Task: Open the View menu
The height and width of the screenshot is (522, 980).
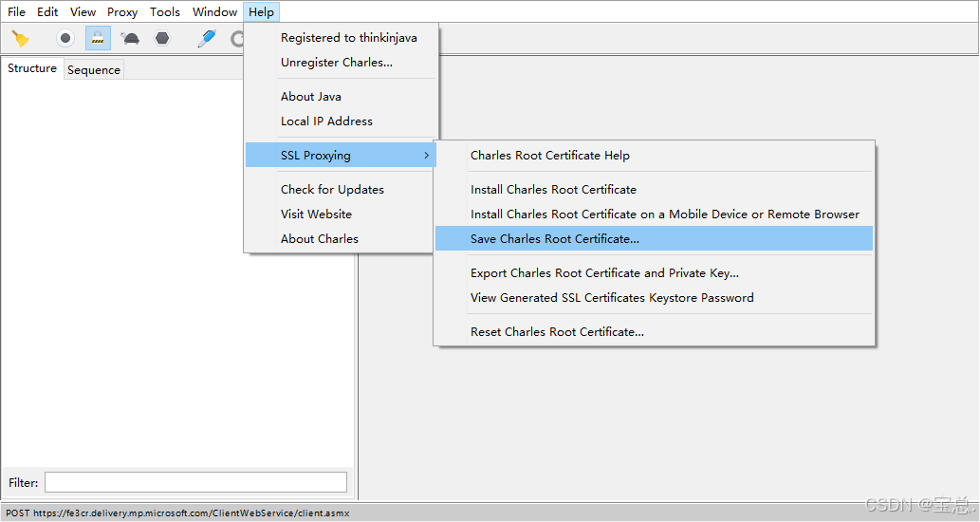Action: (x=83, y=12)
